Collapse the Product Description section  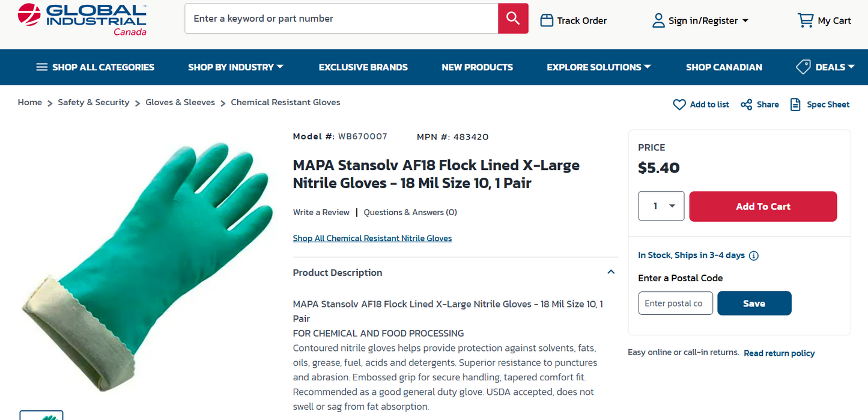[611, 272]
